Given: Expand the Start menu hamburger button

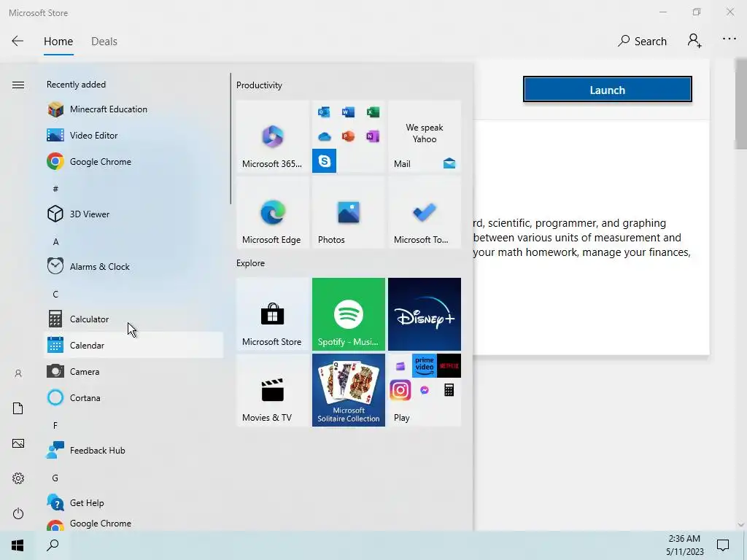Looking at the screenshot, I should tap(18, 85).
